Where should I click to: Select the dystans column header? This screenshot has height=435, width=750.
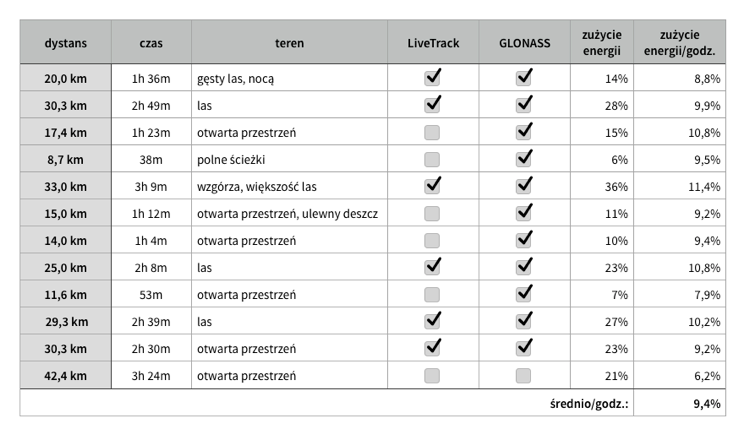tap(66, 42)
